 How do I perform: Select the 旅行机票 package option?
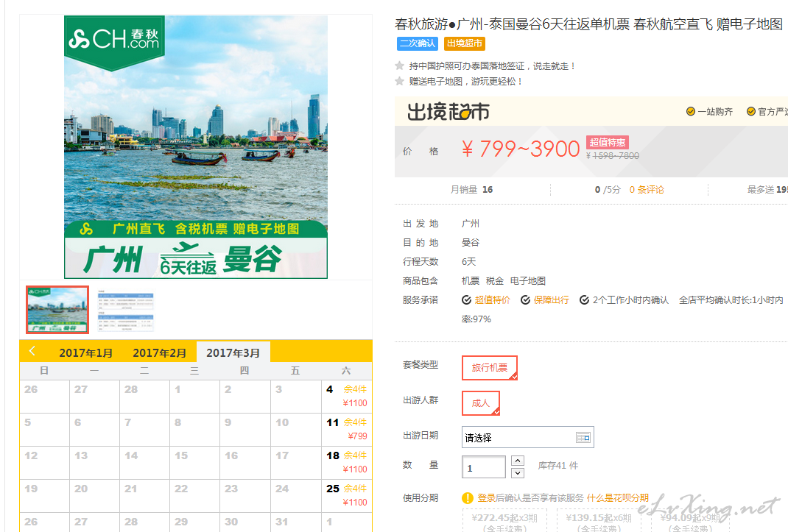(x=490, y=368)
